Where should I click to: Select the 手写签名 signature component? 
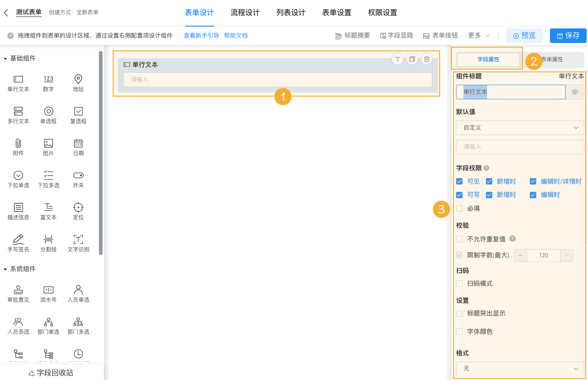coord(18,242)
